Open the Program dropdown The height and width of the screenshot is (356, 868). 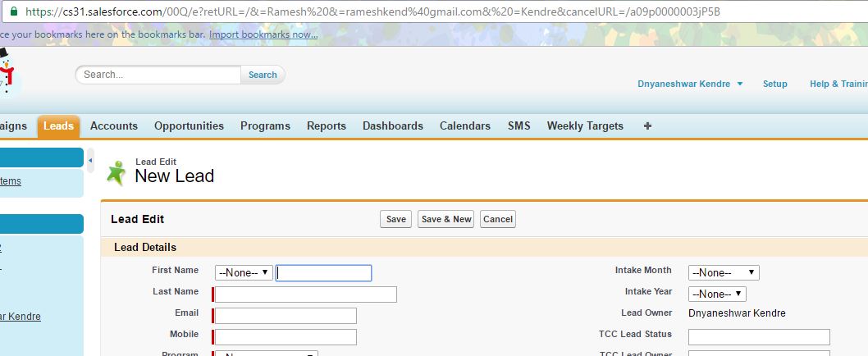tap(267, 354)
